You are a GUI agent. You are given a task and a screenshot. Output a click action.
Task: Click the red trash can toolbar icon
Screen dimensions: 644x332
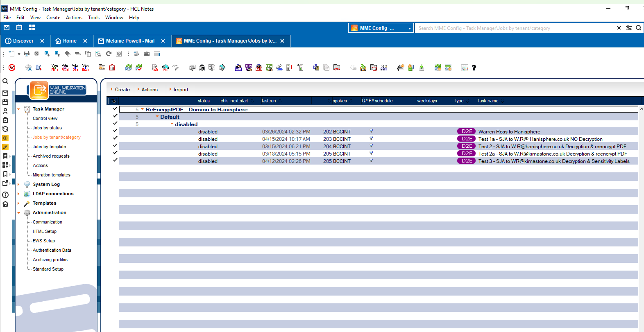tap(112, 68)
